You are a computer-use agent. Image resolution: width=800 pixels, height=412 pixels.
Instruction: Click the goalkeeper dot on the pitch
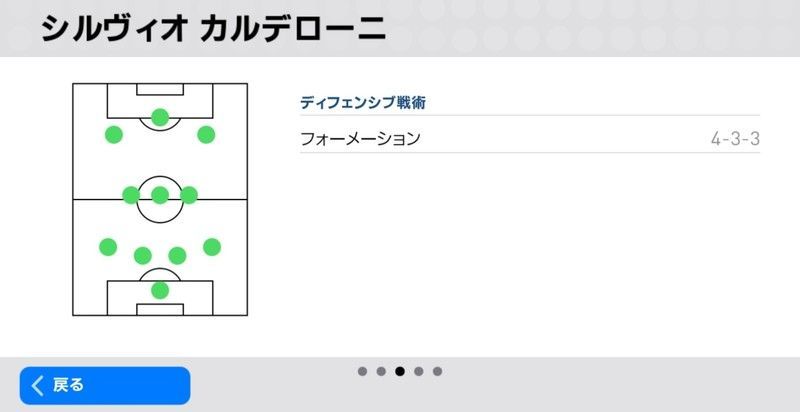[160, 290]
